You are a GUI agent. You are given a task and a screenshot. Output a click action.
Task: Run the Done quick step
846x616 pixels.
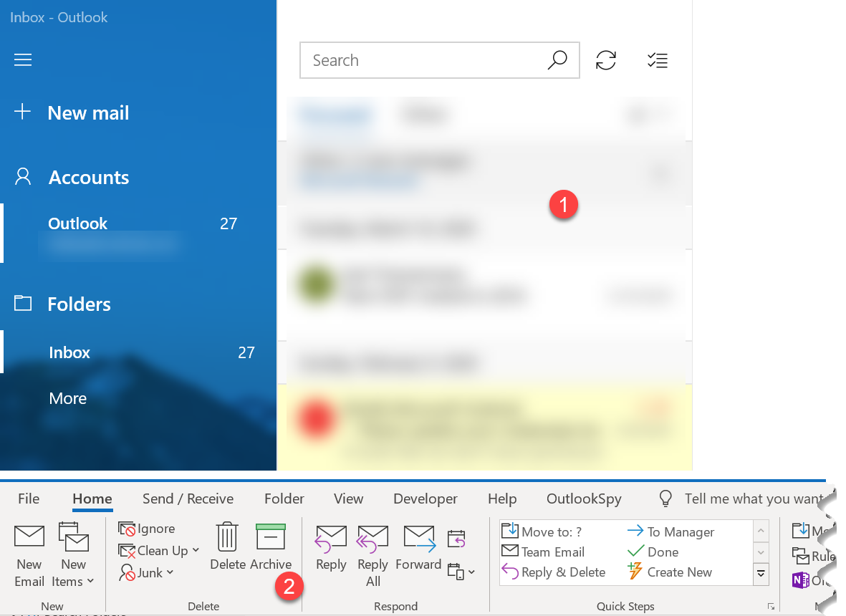653,552
